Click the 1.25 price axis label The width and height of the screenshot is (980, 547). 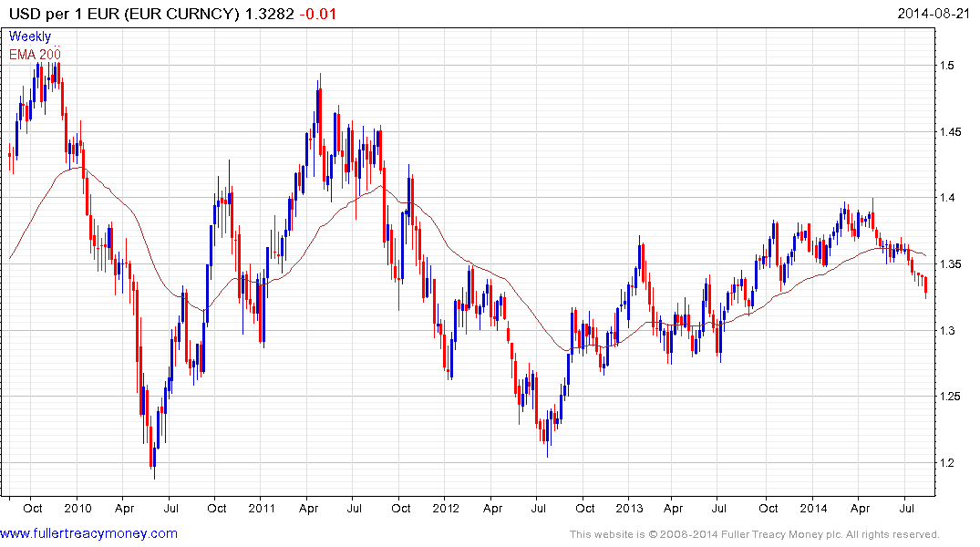tap(950, 397)
